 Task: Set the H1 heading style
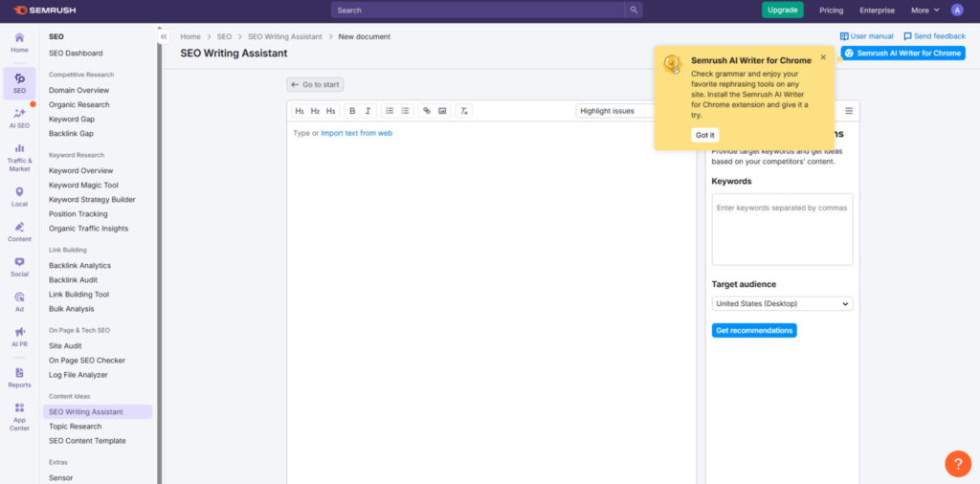click(x=300, y=111)
